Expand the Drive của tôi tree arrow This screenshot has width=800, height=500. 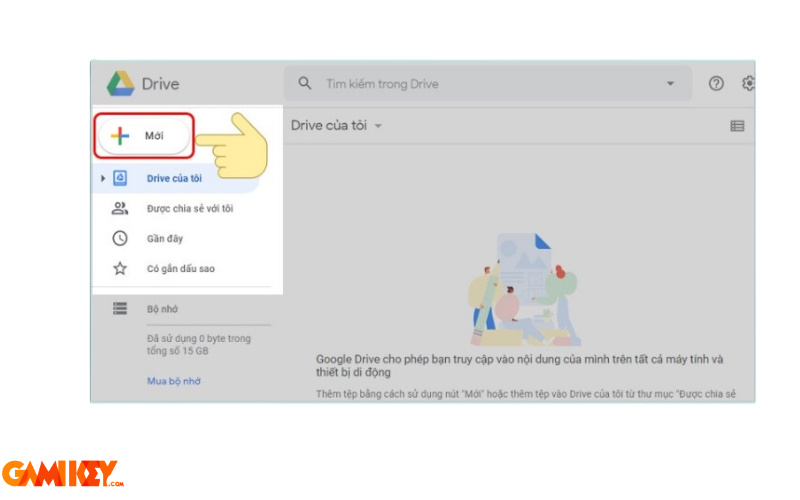(103, 178)
